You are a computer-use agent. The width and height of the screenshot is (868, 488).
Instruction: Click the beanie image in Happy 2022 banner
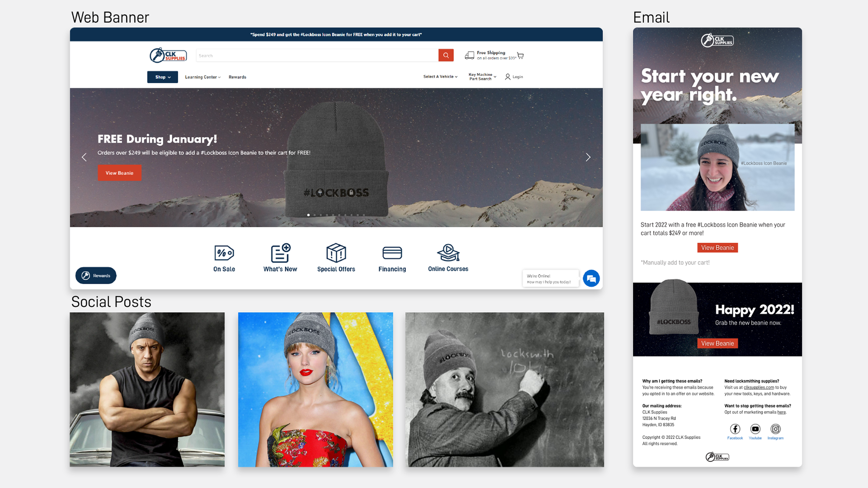674,307
